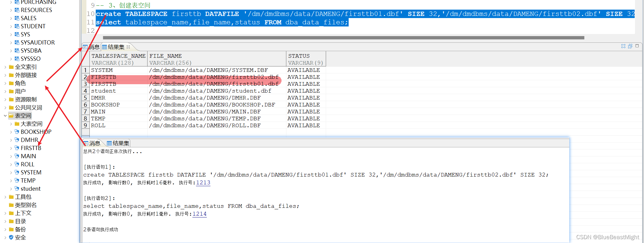The image size is (644, 243).
Task: Click the 大表空间 folder icon
Action: coord(17,124)
